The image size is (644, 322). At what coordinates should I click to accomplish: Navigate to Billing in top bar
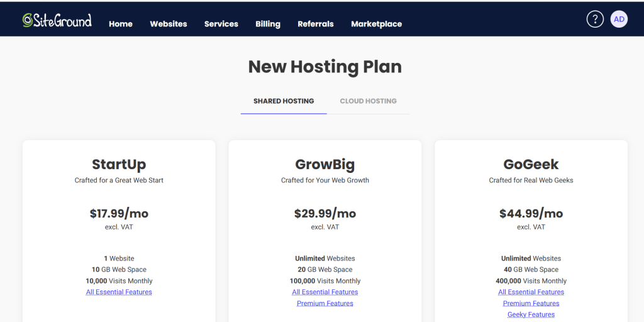click(x=268, y=24)
